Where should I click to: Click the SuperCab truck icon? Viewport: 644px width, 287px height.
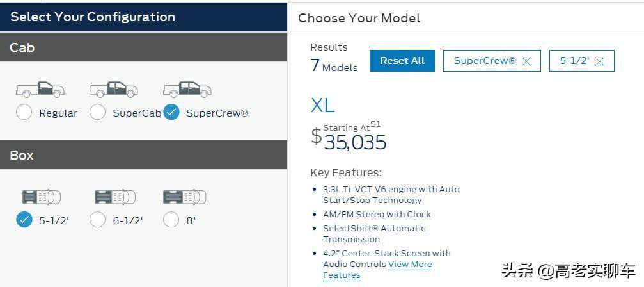[x=113, y=90]
